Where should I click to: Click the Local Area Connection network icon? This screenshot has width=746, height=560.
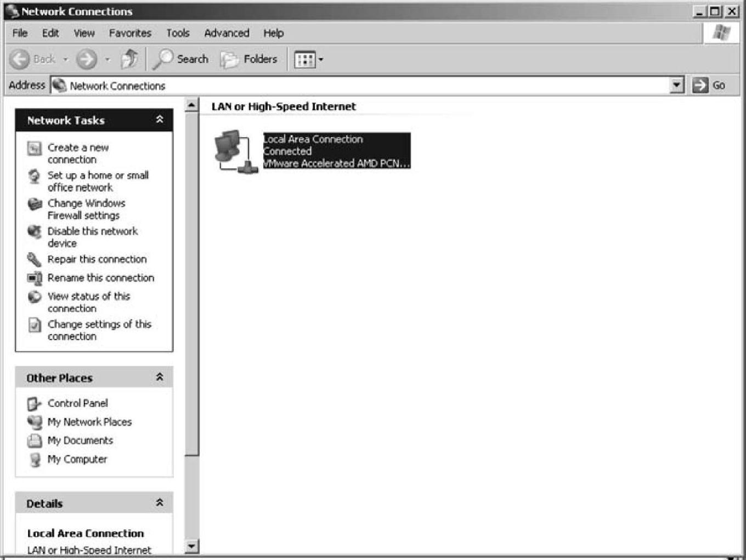[235, 152]
